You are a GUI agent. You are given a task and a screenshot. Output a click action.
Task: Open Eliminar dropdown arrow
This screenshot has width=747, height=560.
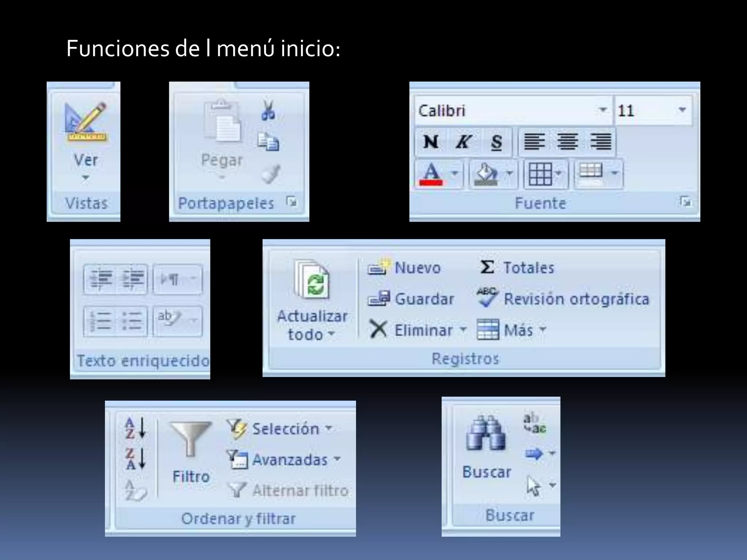(462, 329)
